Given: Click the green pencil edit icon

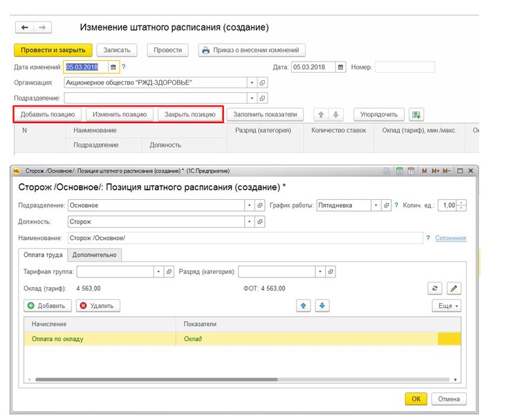Looking at the screenshot, I should tap(454, 288).
